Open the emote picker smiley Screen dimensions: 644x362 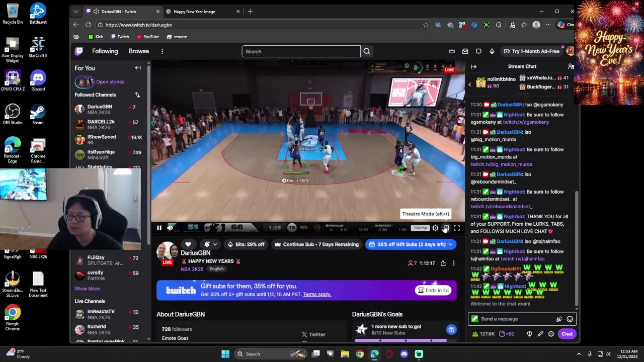[x=570, y=319]
